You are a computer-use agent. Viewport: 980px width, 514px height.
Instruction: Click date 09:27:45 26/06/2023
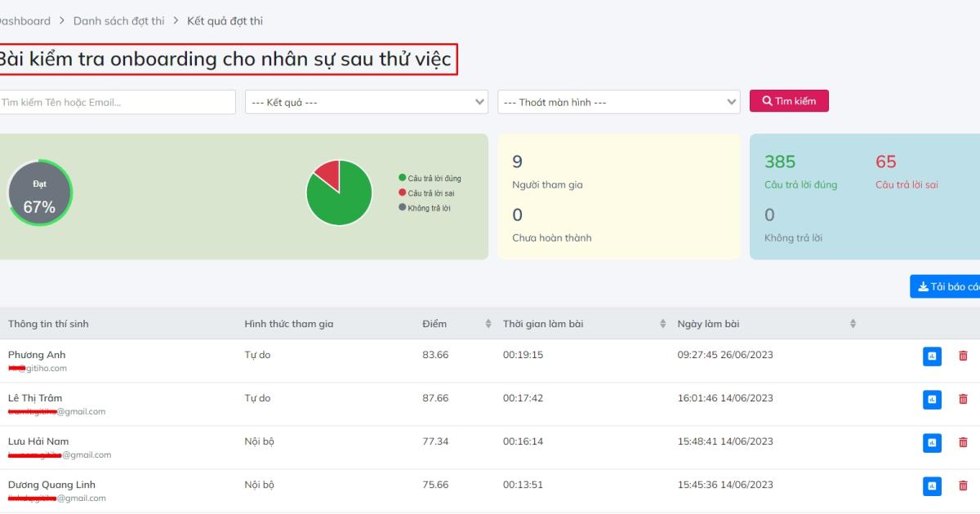point(725,355)
